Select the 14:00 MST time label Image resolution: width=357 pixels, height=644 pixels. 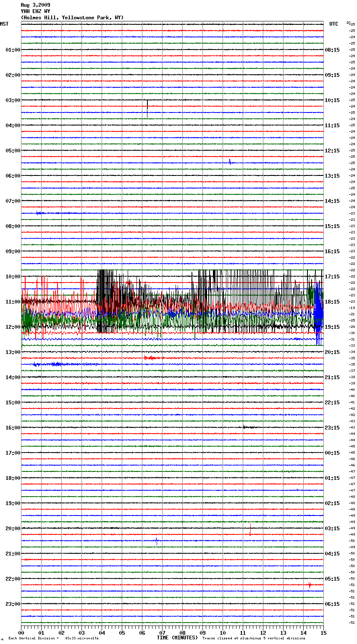click(13, 377)
